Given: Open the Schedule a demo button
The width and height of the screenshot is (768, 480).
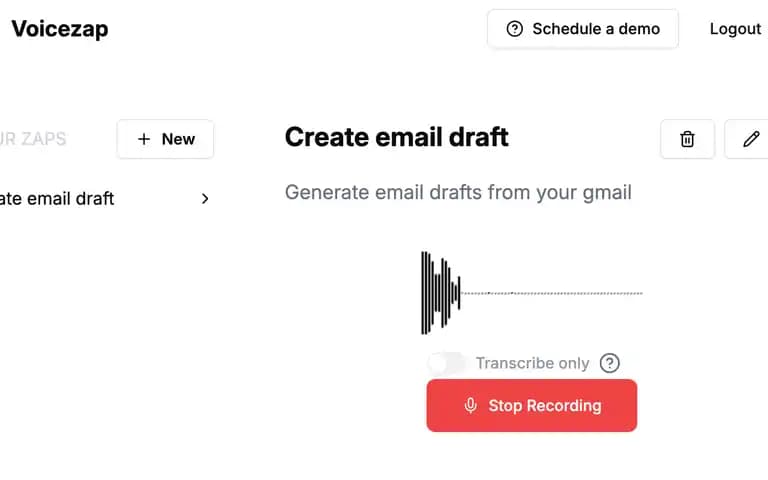Looking at the screenshot, I should click(x=582, y=29).
